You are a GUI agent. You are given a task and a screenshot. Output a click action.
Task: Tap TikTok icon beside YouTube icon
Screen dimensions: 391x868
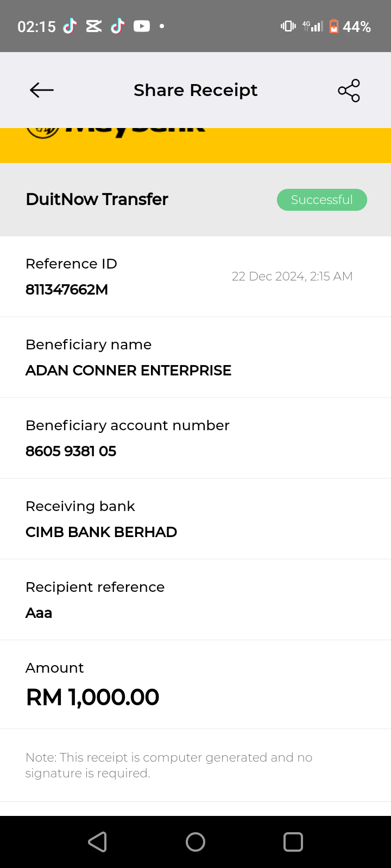tap(118, 26)
